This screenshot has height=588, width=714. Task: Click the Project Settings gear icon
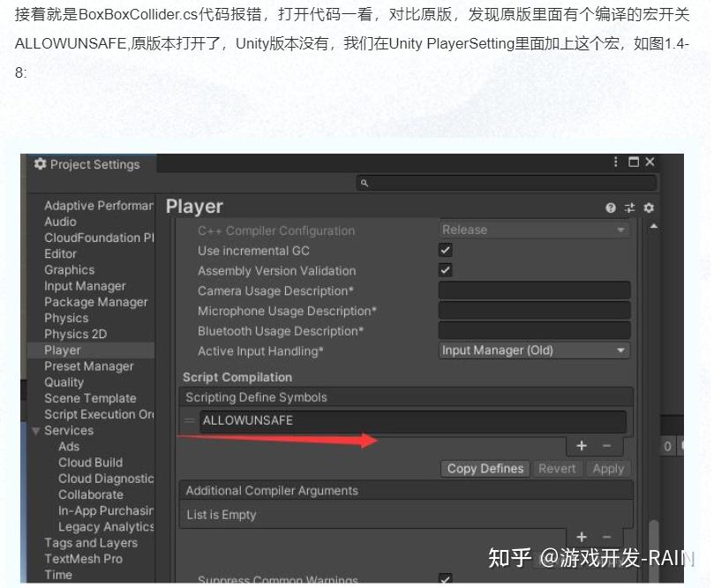click(39, 164)
